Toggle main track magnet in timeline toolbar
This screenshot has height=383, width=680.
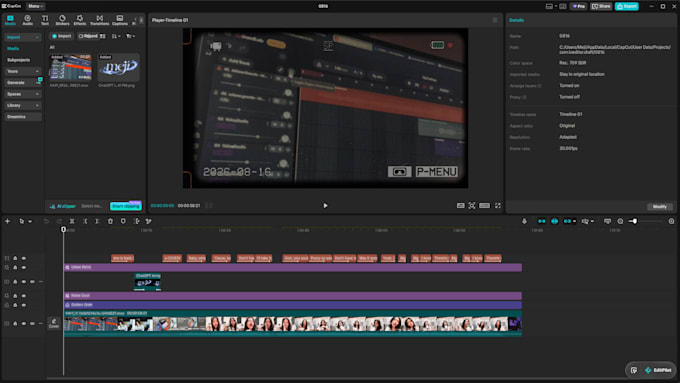point(542,221)
